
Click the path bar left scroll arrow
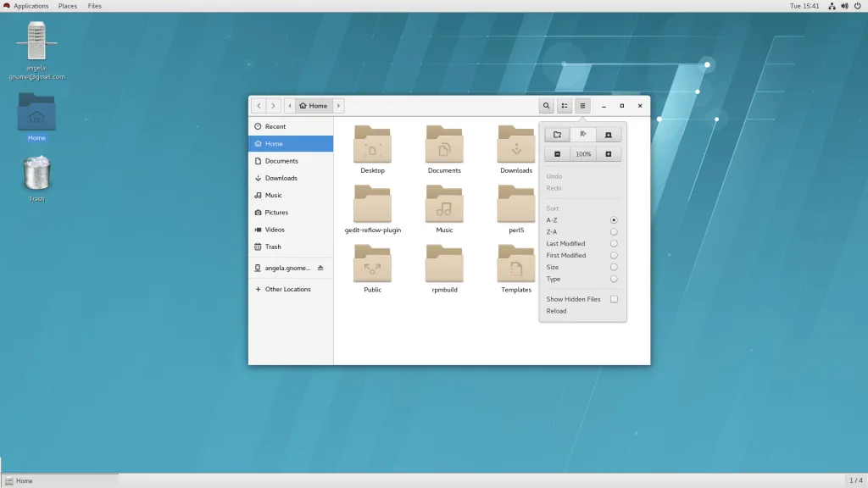tap(290, 106)
